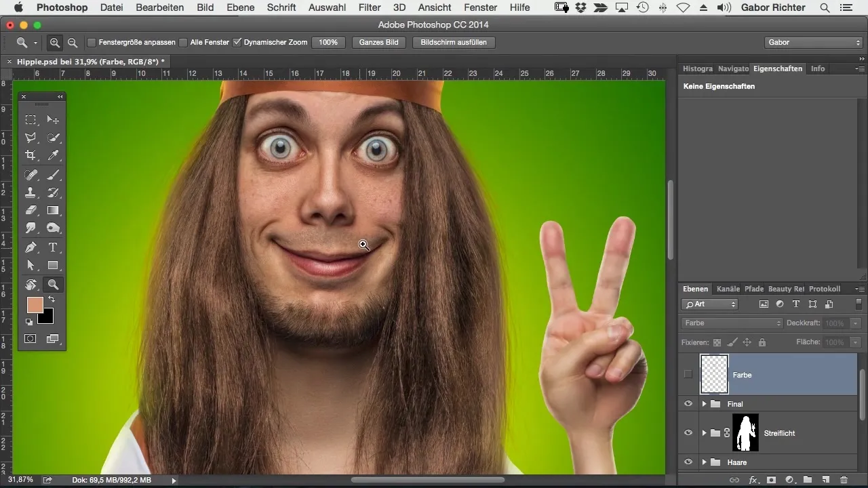Viewport: 868px width, 488px height.
Task: Select the Gradient tool
Action: pyautogui.click(x=53, y=211)
